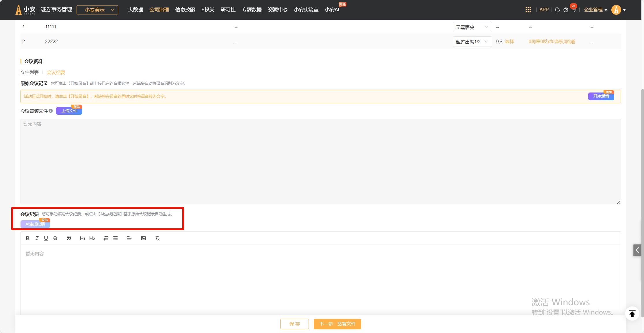Apply Heading 1 style
The width and height of the screenshot is (644, 333).
[x=83, y=238]
